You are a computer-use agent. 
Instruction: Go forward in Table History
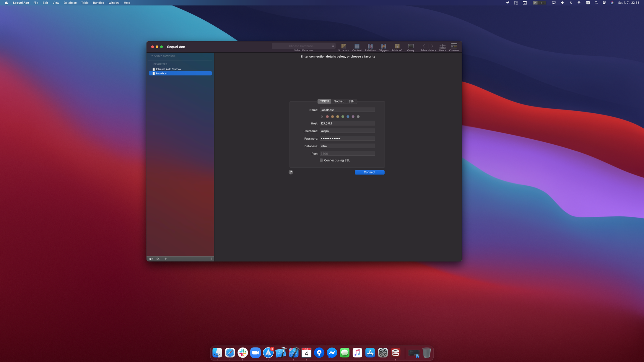tap(432, 46)
